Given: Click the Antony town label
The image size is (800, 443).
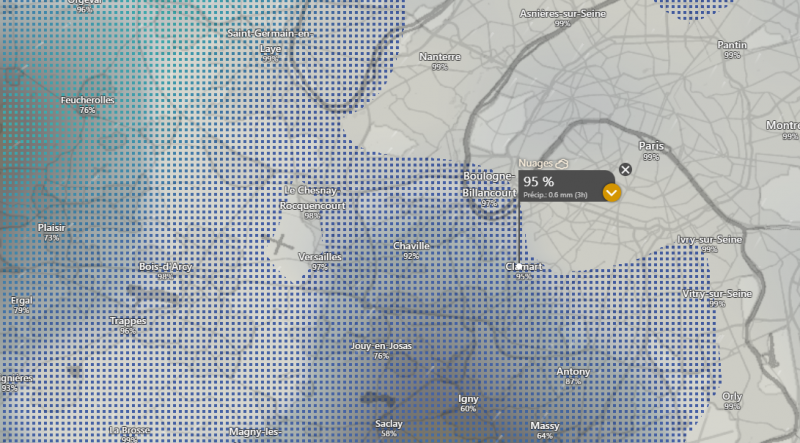Looking at the screenshot, I should tap(573, 372).
